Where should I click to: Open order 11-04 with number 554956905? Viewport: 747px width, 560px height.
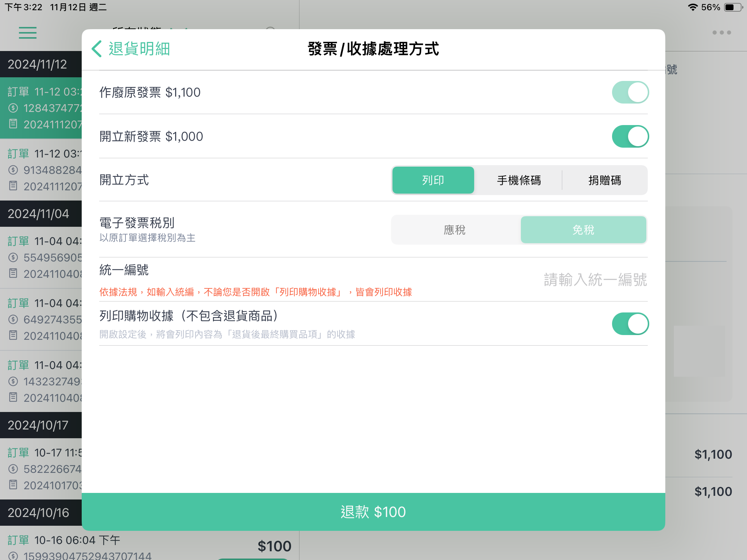41,257
